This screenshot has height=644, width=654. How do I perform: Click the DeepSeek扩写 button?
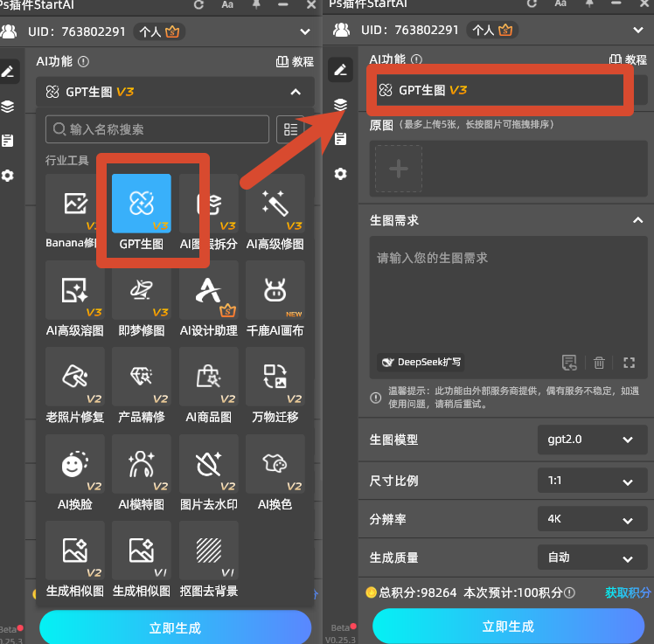tap(421, 362)
